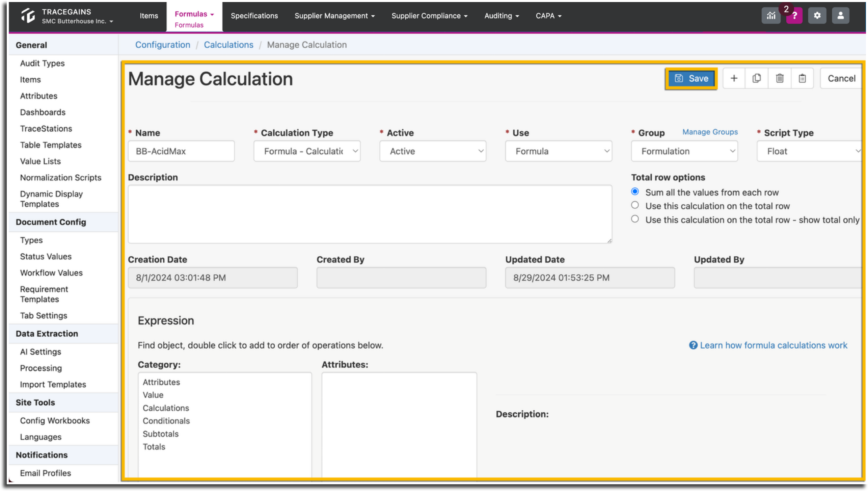Screen dimensions: 868x491
Task: Click the Description text area
Action: pyautogui.click(x=370, y=214)
